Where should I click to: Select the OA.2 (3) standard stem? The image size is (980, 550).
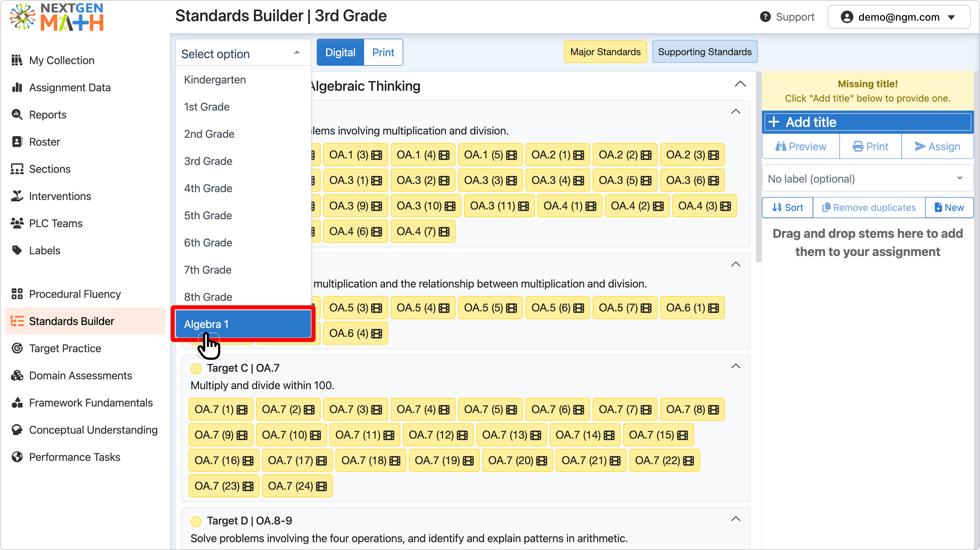point(692,155)
